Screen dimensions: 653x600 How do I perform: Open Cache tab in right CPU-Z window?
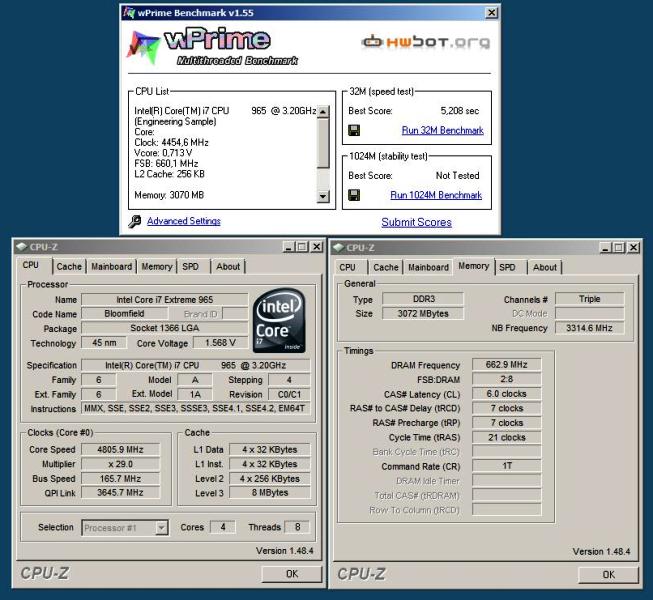(x=386, y=267)
